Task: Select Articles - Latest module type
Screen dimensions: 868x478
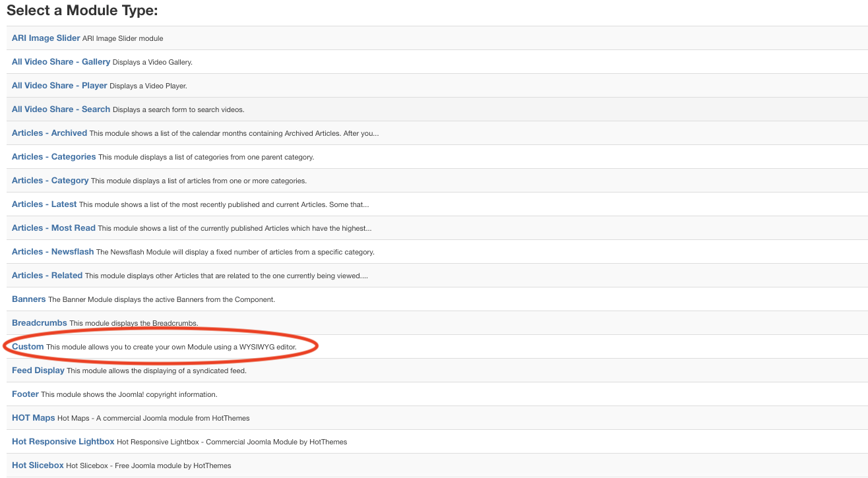Action: 44,204
